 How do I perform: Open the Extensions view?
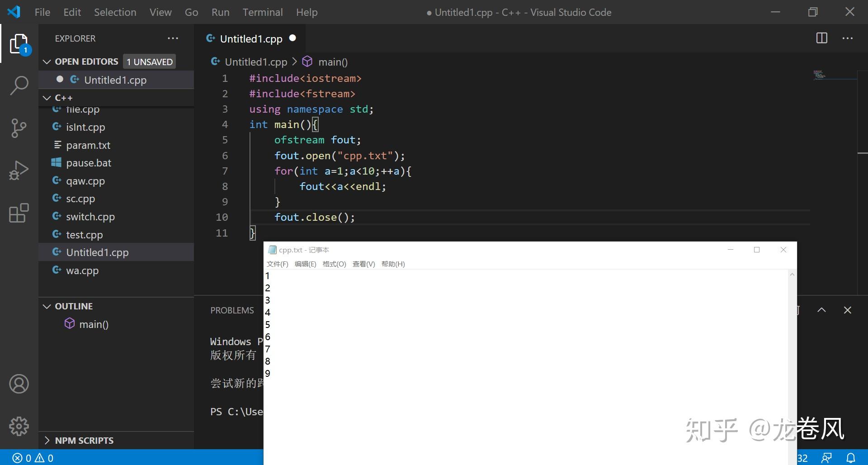19,213
